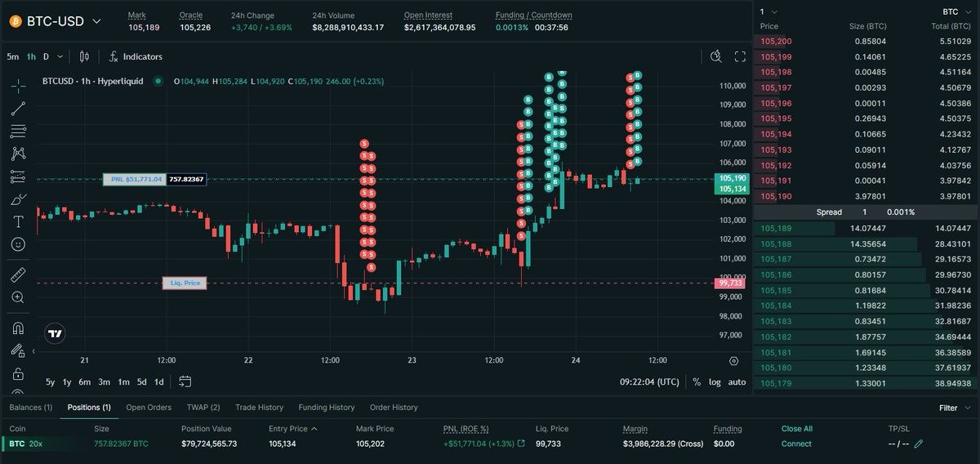Toggle fullscreen chart mode
This screenshot has width=980, height=464.
pos(740,56)
